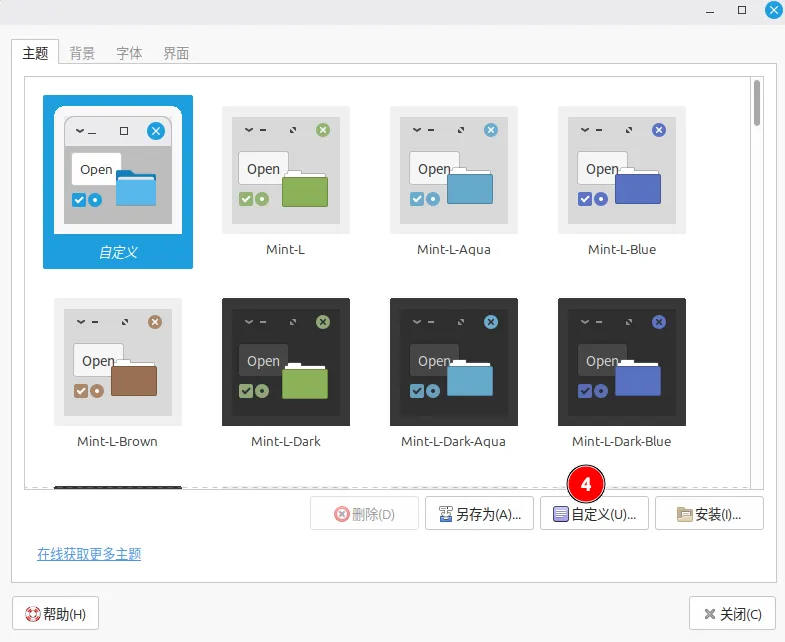Click the Mint-L-Brown name label
This screenshot has width=785, height=642.
[118, 441]
